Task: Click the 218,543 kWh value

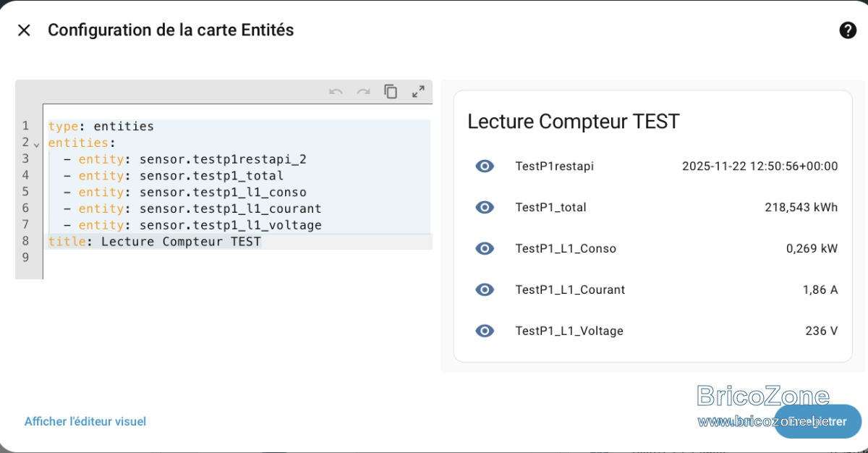Action: 801,208
